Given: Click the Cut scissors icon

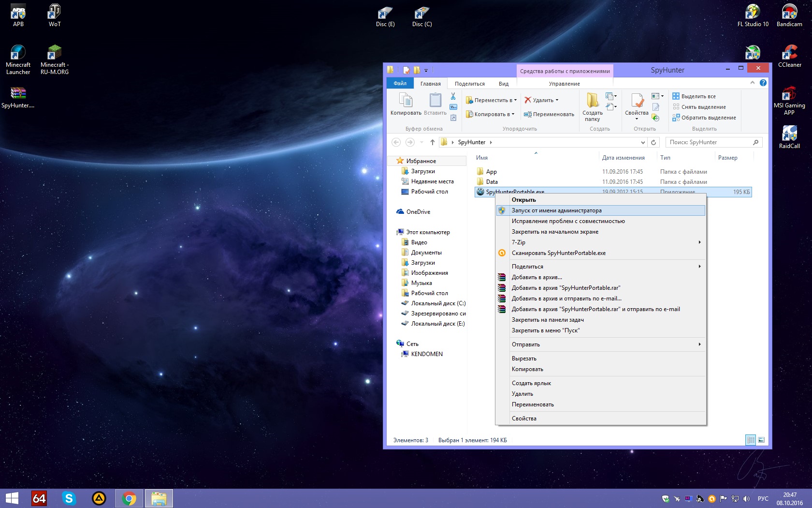Looking at the screenshot, I should 453,97.
